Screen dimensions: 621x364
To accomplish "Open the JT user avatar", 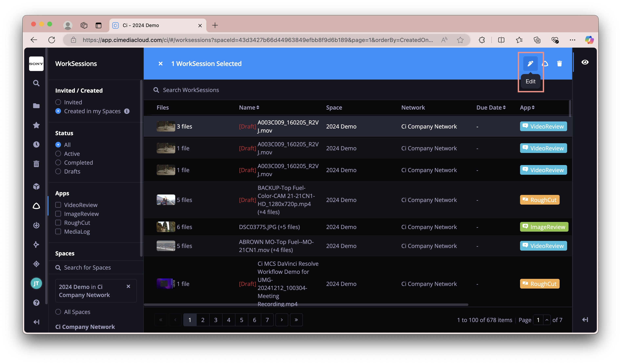I will coord(36,283).
